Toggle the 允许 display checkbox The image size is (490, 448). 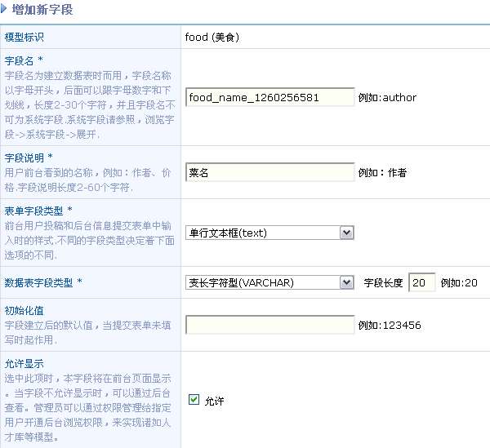click(194, 400)
